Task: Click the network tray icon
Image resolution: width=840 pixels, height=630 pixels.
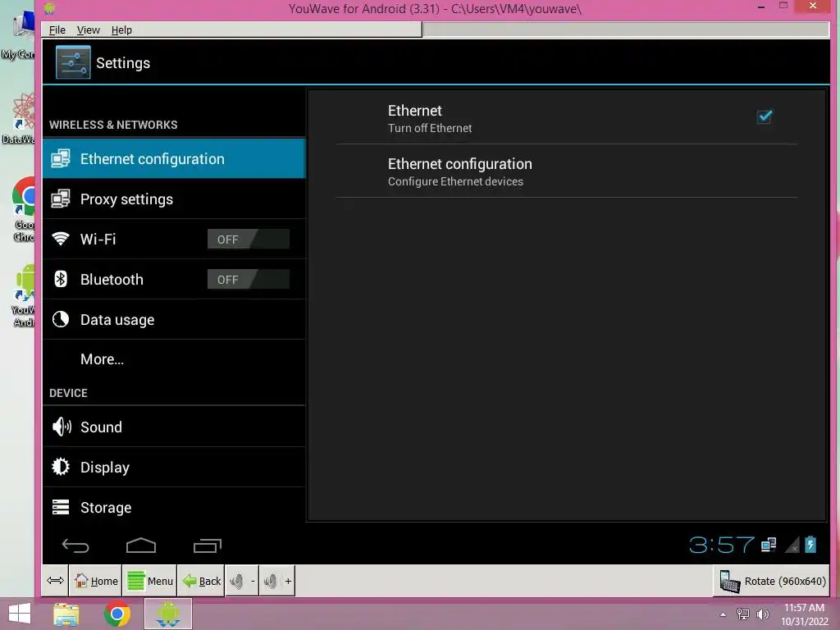Action: [743, 614]
